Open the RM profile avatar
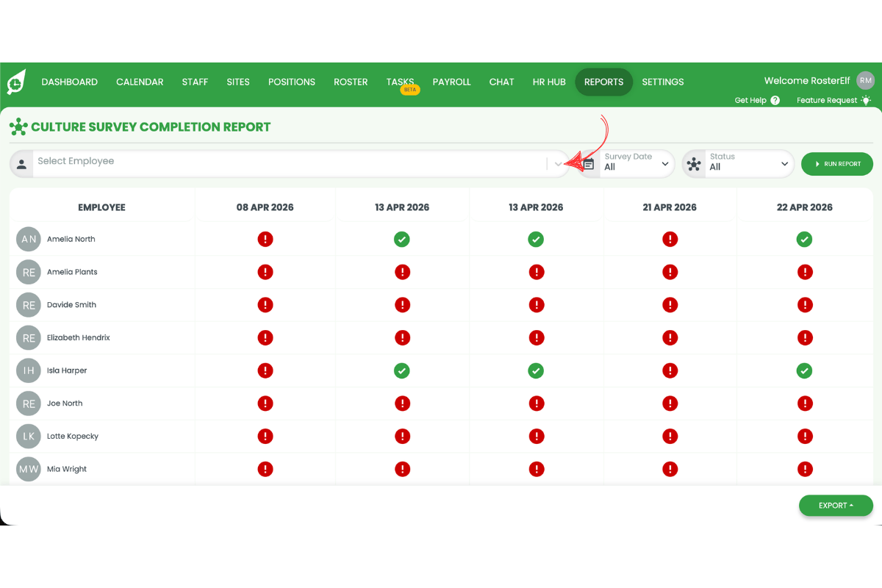Image resolution: width=882 pixels, height=588 pixels. 865,80
